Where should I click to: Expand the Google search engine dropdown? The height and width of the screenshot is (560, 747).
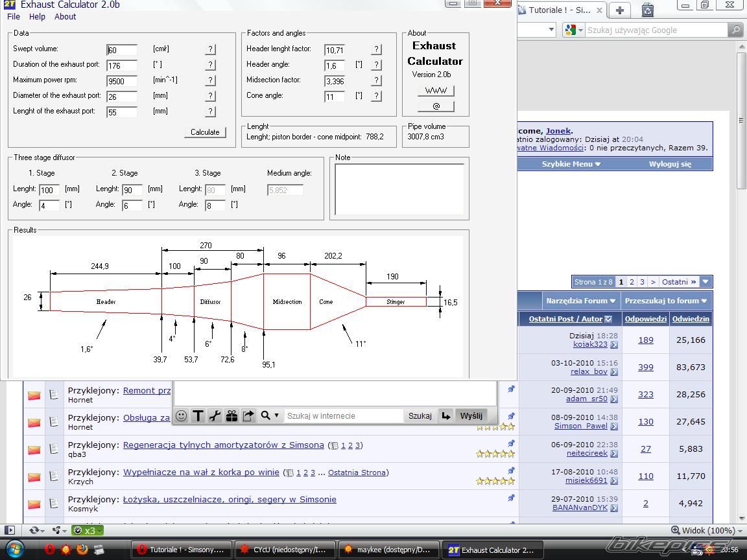coord(575,30)
